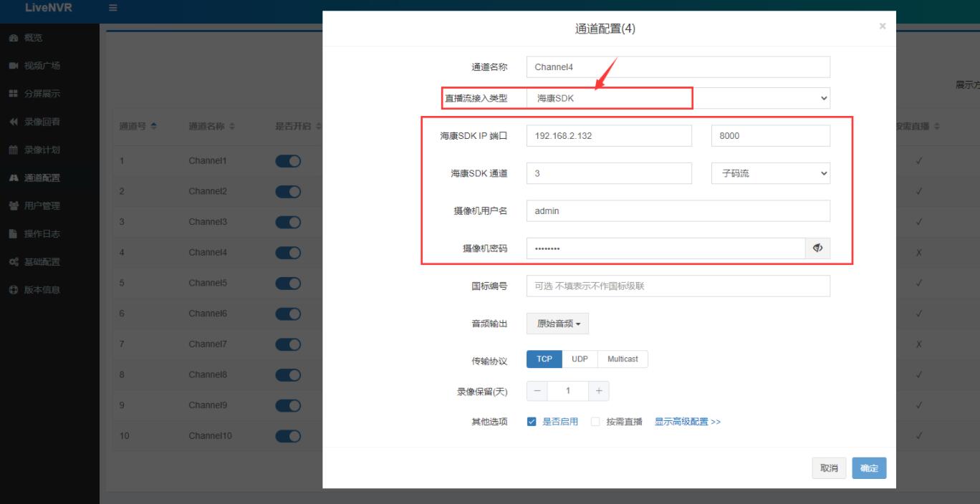
Task: Toggle the 是否启用 checkbox
Action: coord(532,422)
